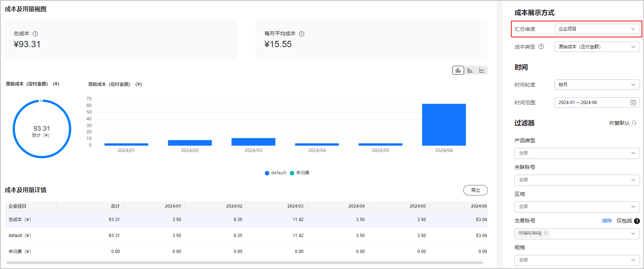The height and width of the screenshot is (269, 644).
Task: Click the ¥15.55 monthly average value
Action: [278, 44]
